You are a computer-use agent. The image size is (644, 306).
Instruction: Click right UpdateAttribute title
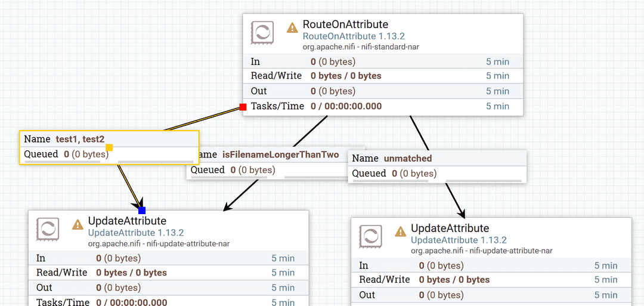click(x=450, y=228)
